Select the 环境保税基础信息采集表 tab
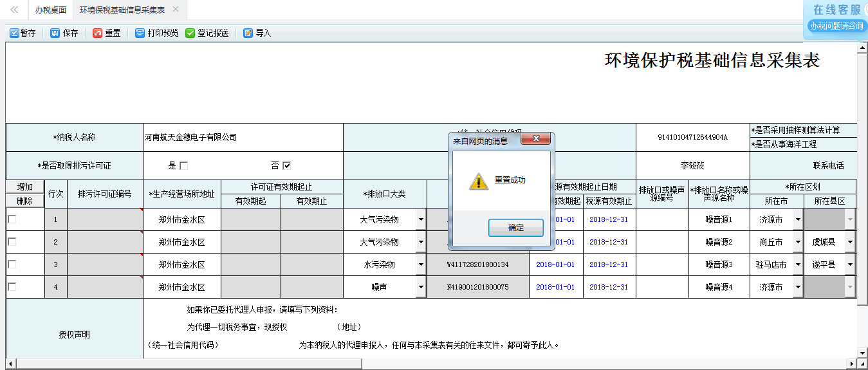This screenshot has width=868, height=370. point(122,10)
